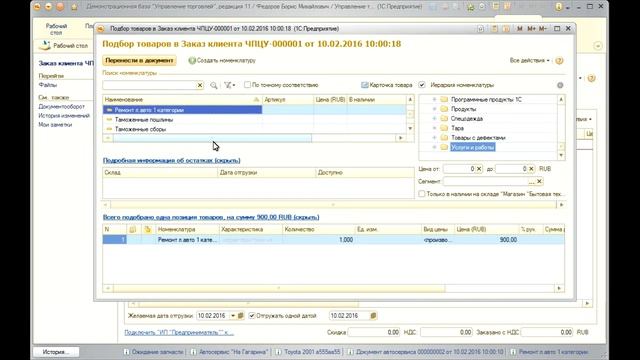The image size is (640, 360).
Task: Click Создать номенклатуру green plus icon
Action: (192, 60)
